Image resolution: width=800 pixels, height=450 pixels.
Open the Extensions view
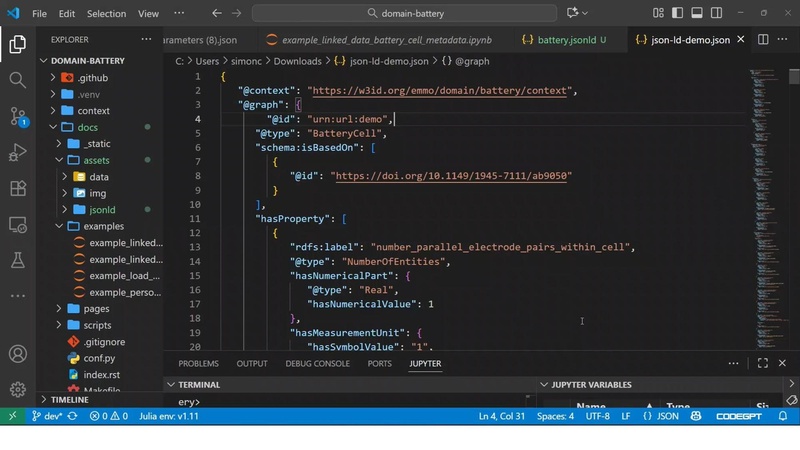[17, 188]
